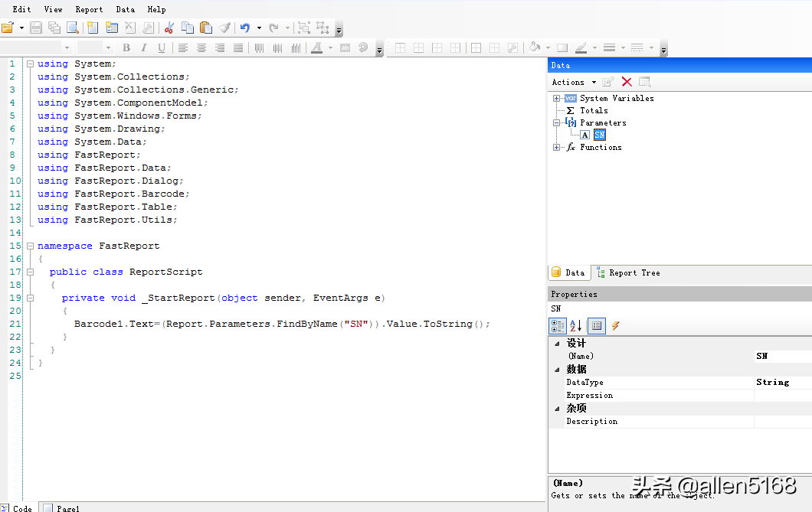Toggle italic formatting
The image size is (812, 512).
pos(144,47)
